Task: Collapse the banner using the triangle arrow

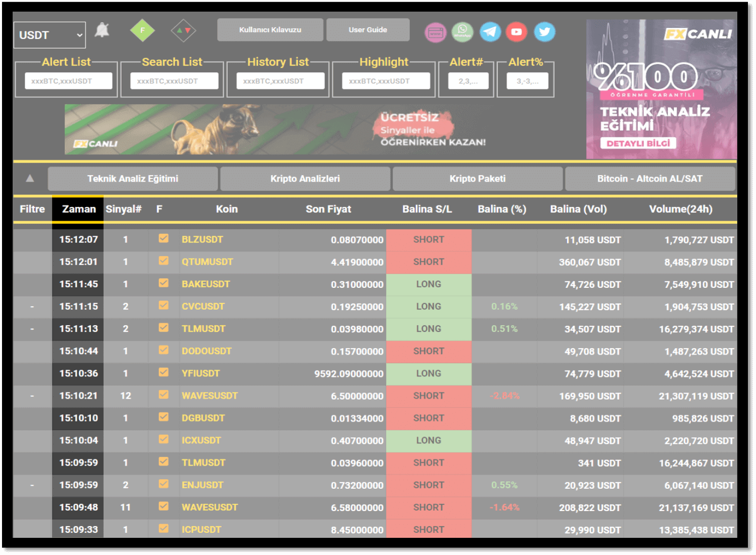Action: (x=30, y=178)
